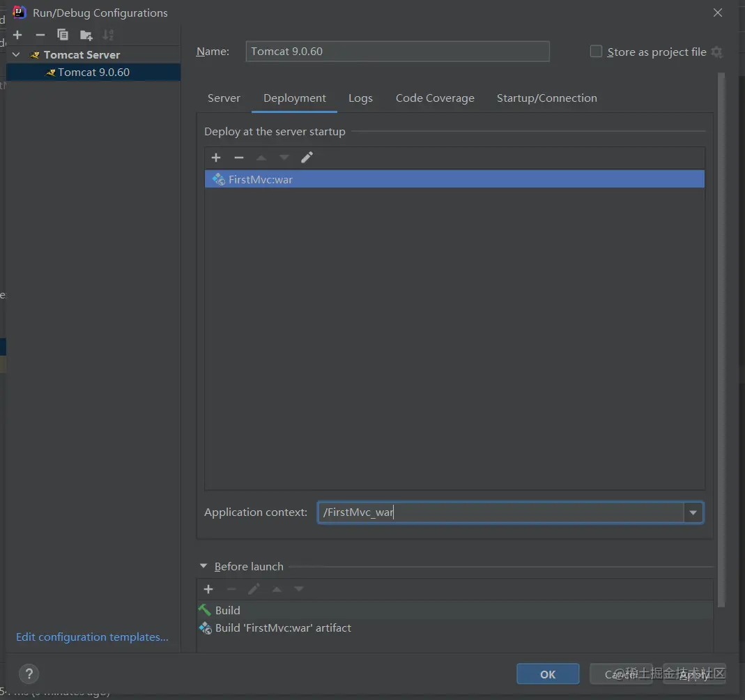Select the Build 'FirstMvc:war' artifact step

click(454, 627)
